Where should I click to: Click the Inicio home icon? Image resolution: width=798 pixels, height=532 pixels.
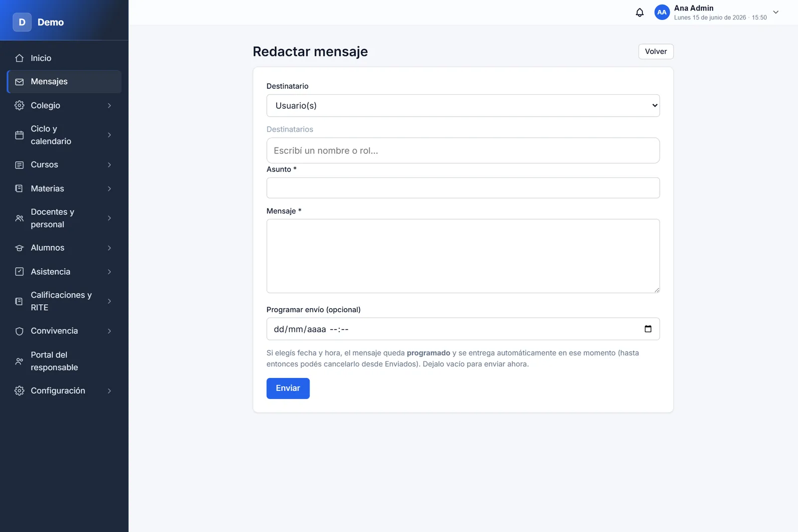(x=19, y=58)
